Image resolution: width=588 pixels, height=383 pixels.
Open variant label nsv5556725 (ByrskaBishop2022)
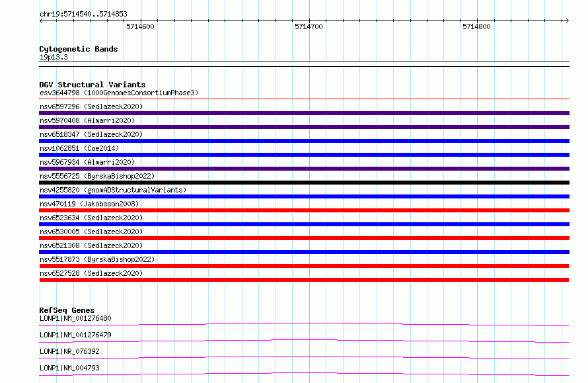click(x=97, y=176)
